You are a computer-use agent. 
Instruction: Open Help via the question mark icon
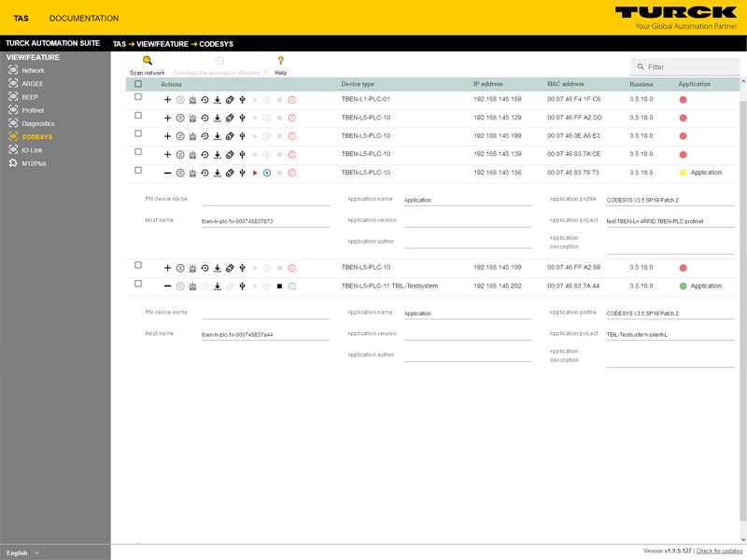281,61
